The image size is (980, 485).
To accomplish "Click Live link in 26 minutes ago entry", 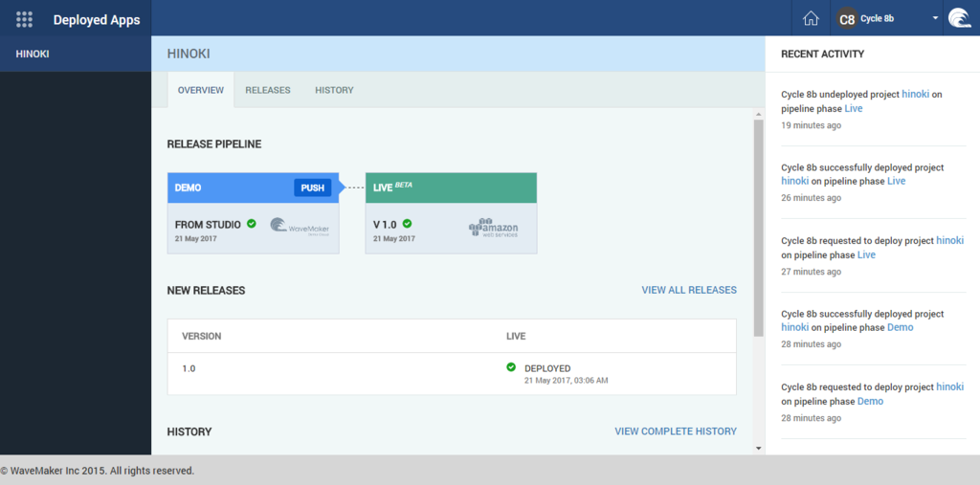I will (896, 181).
